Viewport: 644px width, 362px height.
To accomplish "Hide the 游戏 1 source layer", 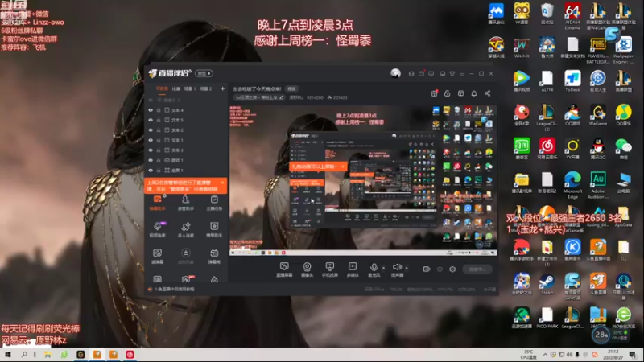I will 151,160.
